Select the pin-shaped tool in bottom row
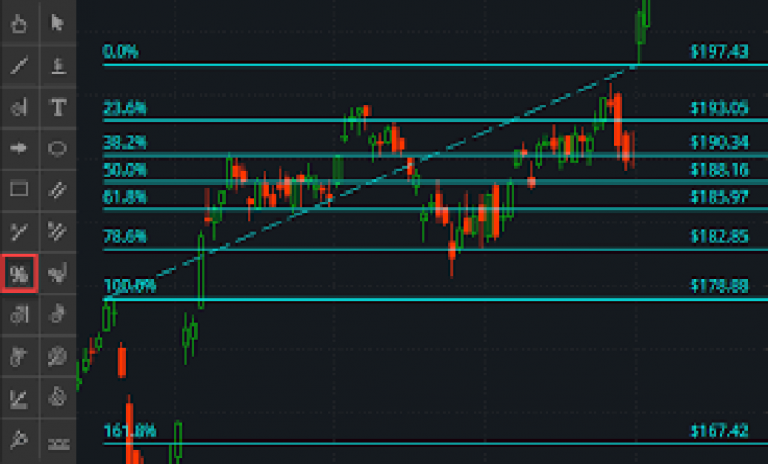Viewport: 768px width, 464px height. (x=19, y=440)
